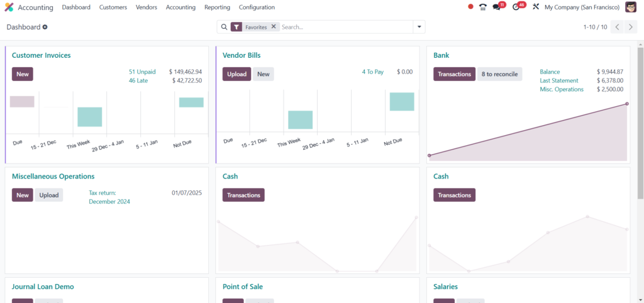
Task: Open Tax return: December 2024 link
Action: (109, 197)
